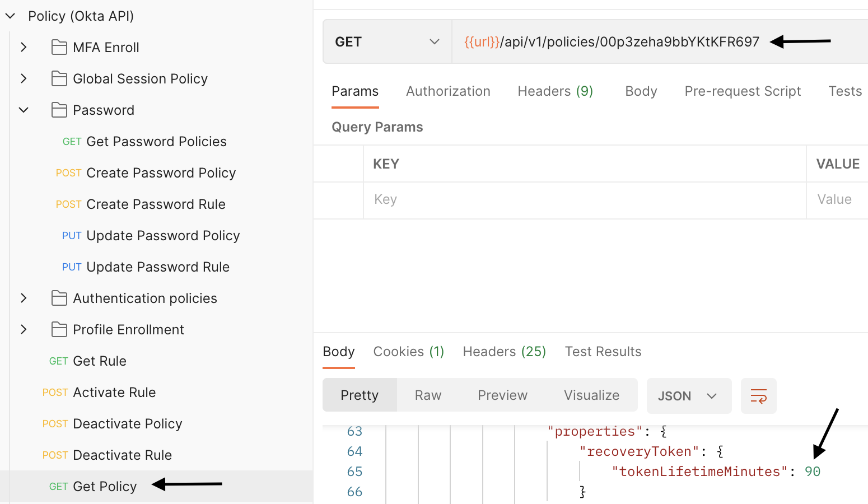
Task: Open the JSON response format dropdown
Action: 688,396
